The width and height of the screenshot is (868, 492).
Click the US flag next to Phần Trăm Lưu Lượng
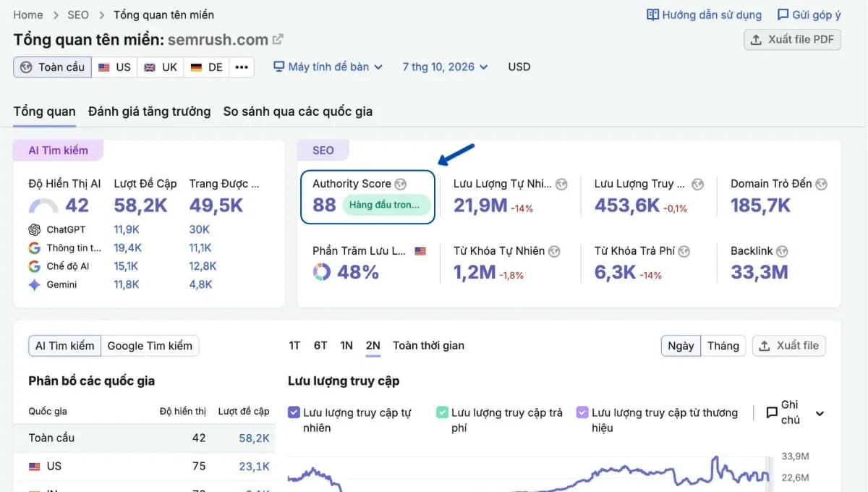420,251
